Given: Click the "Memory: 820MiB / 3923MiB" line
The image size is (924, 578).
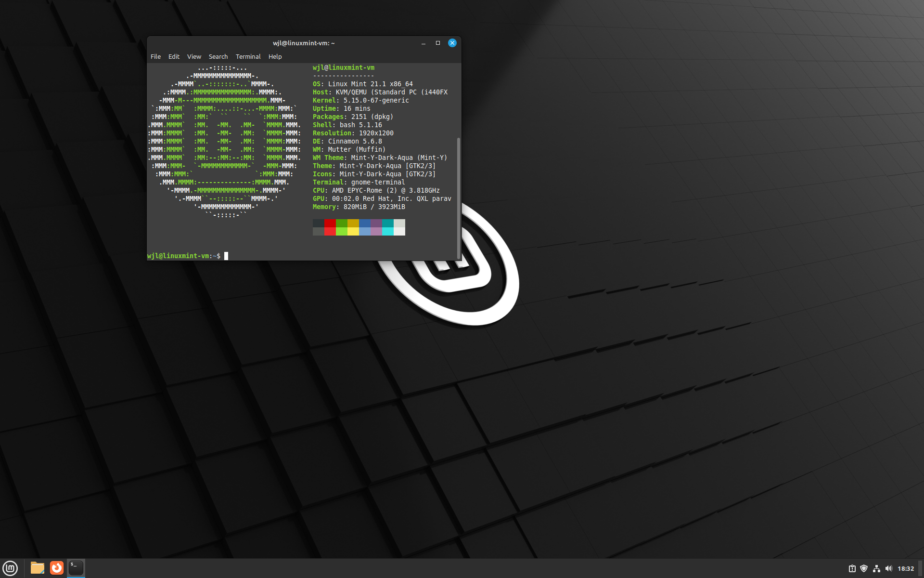Looking at the screenshot, I should [x=359, y=207].
